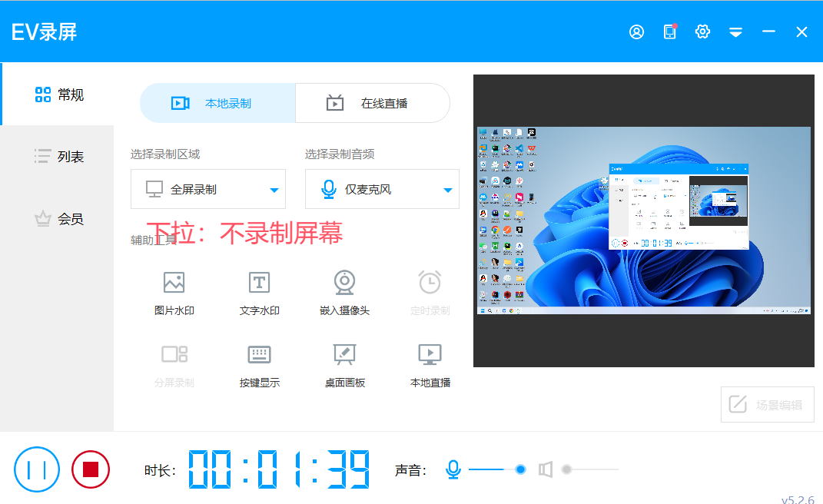The image size is (823, 504).
Task: Open the 定时录制 scheduled recording tool
Action: (x=430, y=293)
